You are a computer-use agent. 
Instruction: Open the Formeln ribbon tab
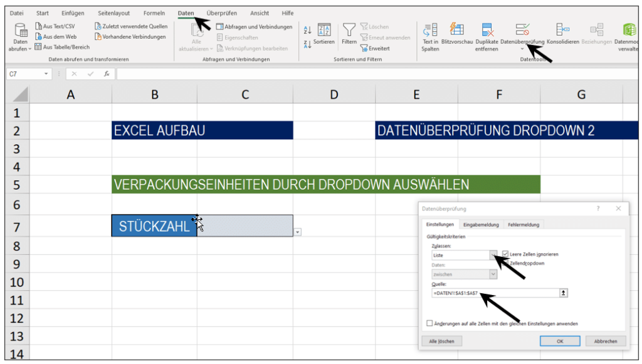(154, 13)
